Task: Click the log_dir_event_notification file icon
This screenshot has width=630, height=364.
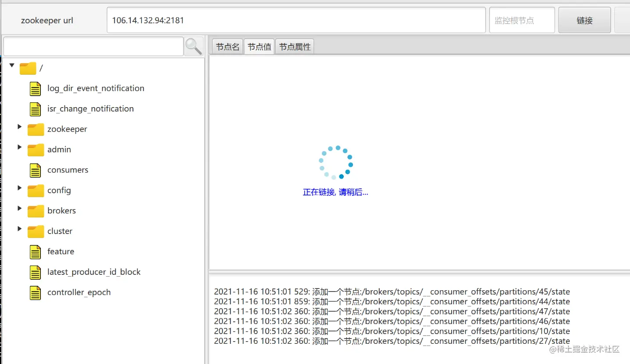Action: pos(35,89)
